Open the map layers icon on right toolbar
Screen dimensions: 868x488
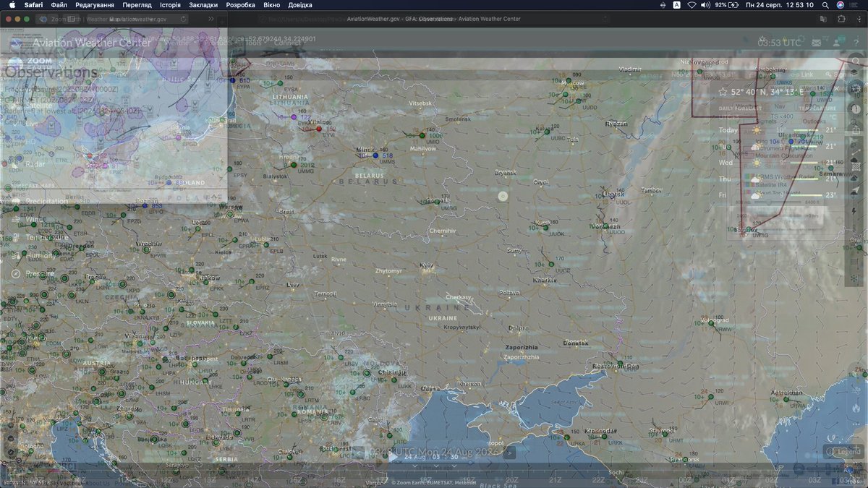coord(856,73)
